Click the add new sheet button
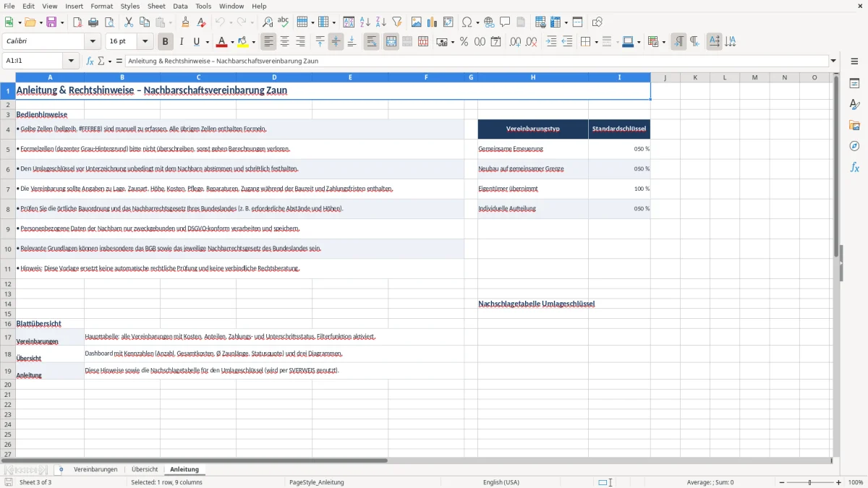 pyautogui.click(x=61, y=470)
